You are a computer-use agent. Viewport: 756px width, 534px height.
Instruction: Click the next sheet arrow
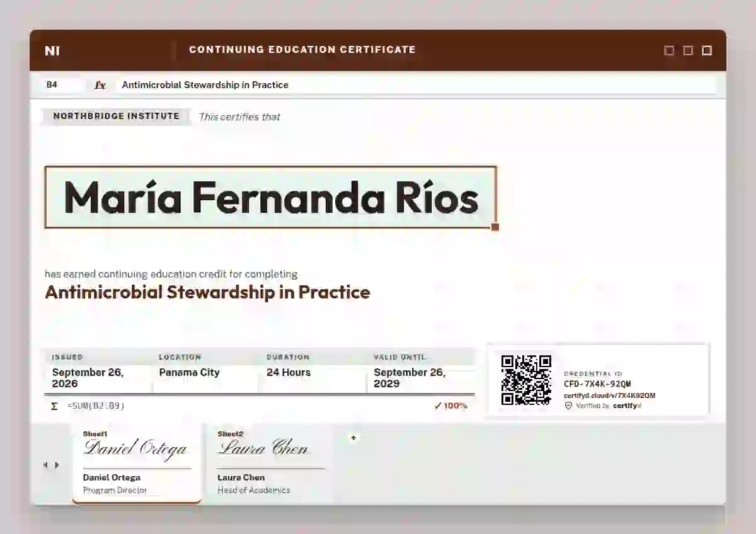tap(57, 465)
